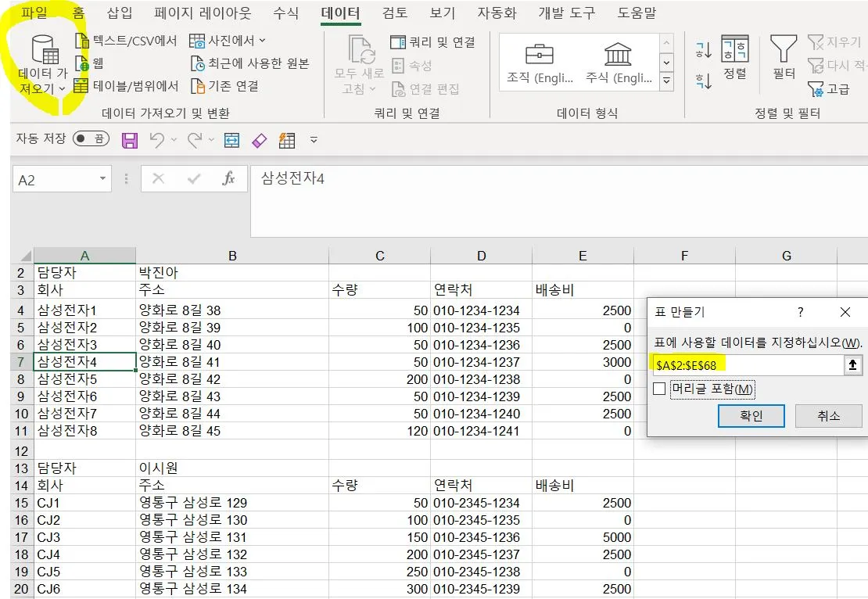
Task: Import from 텍스트/CSV에서
Action: click(126, 41)
